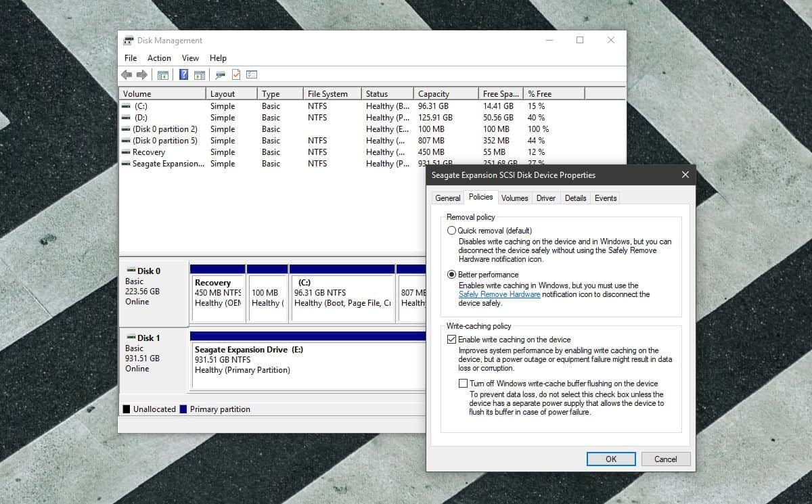Screen dimensions: 812x504
Task: Click the Properties checkmark toolbar icon
Action: (236, 74)
